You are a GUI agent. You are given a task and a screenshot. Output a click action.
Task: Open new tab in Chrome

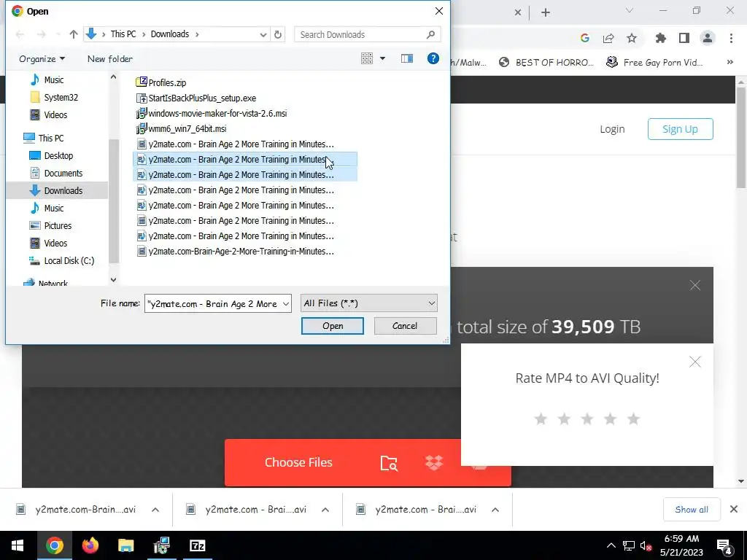point(546,12)
